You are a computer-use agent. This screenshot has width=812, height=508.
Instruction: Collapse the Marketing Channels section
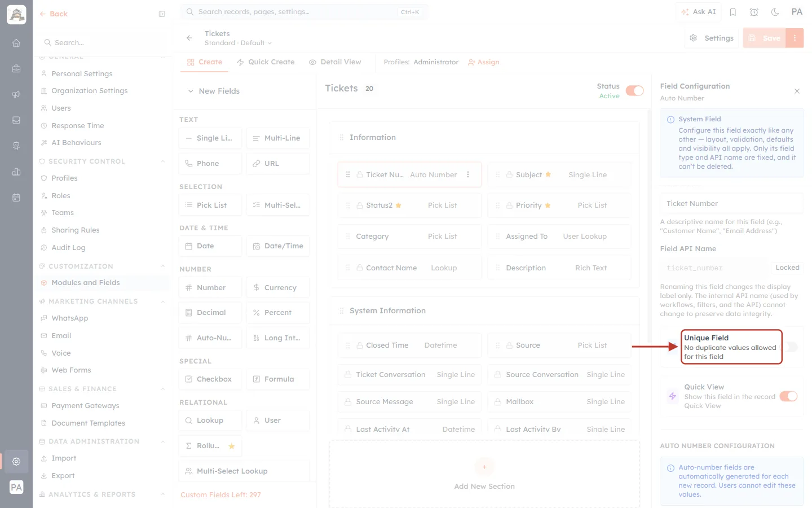tap(163, 301)
